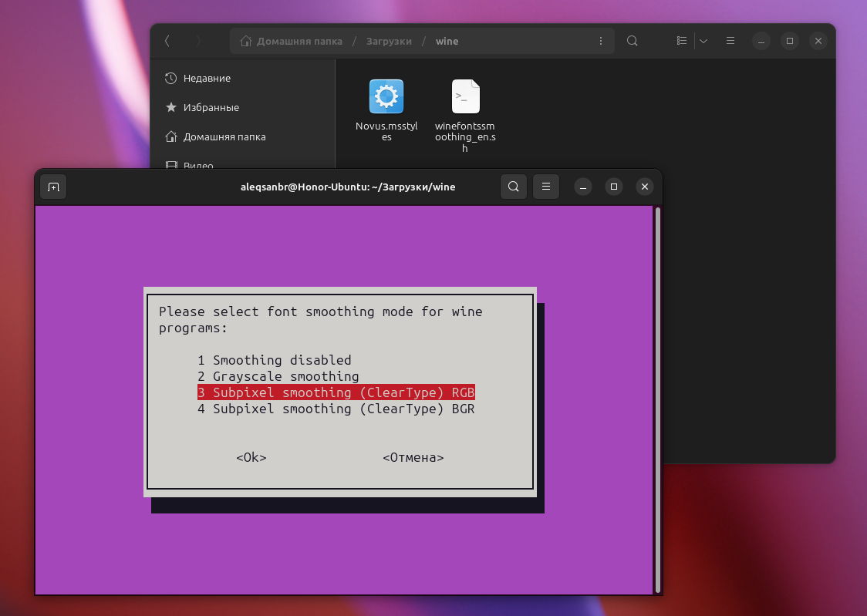The height and width of the screenshot is (616, 867).
Task: Go back with the left arrow
Action: 167,41
